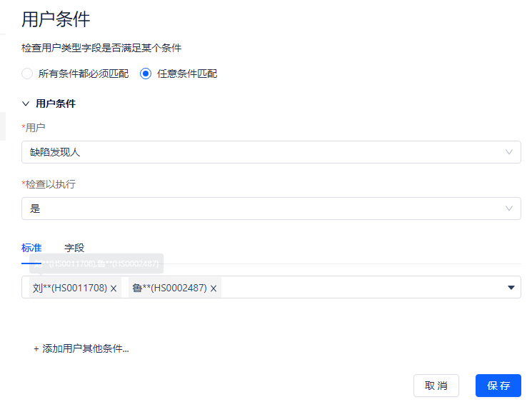Click the 保存 button
Screen dimensions: 532x407
(x=498, y=386)
